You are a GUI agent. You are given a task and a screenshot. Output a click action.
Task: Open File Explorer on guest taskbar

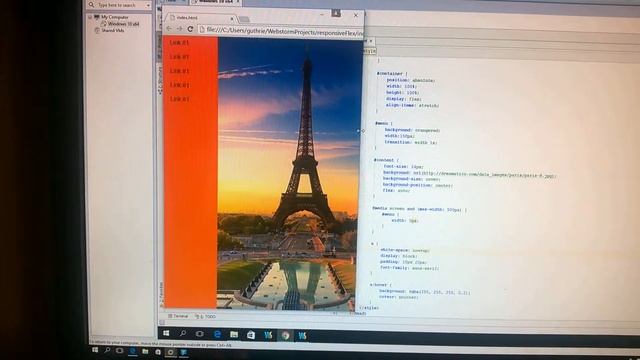point(234,335)
